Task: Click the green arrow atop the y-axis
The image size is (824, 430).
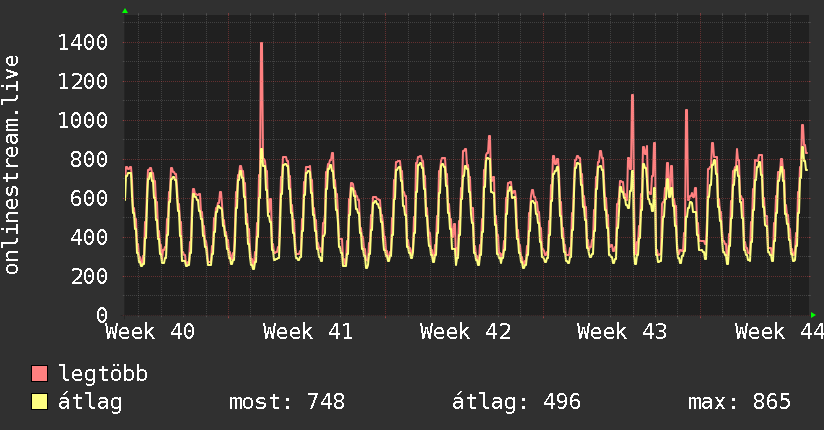Action: (125, 11)
